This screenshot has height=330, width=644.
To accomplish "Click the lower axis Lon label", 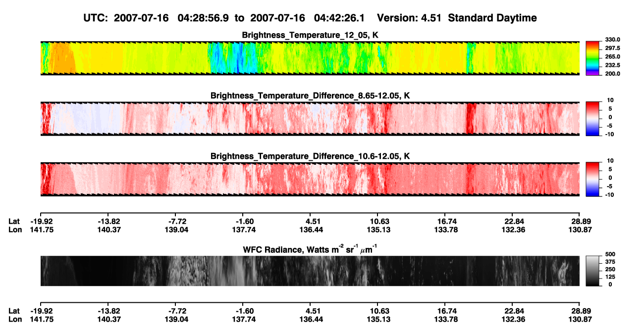I will [15, 320].
